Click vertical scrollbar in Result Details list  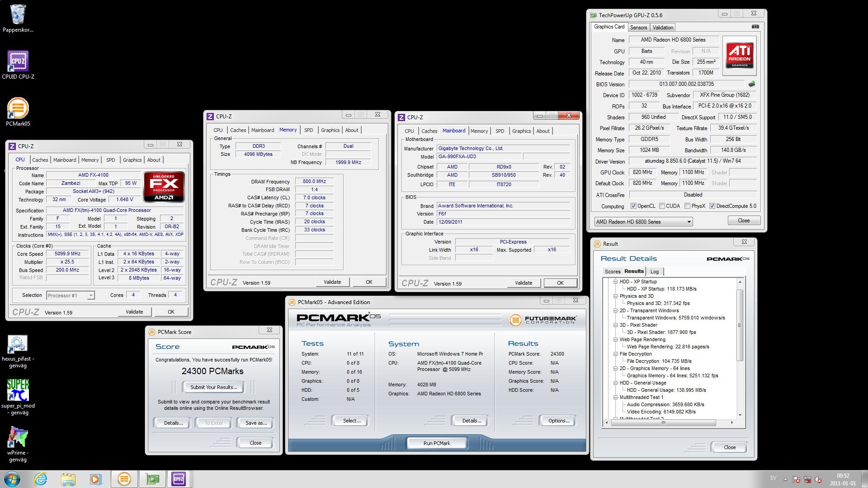click(740, 325)
